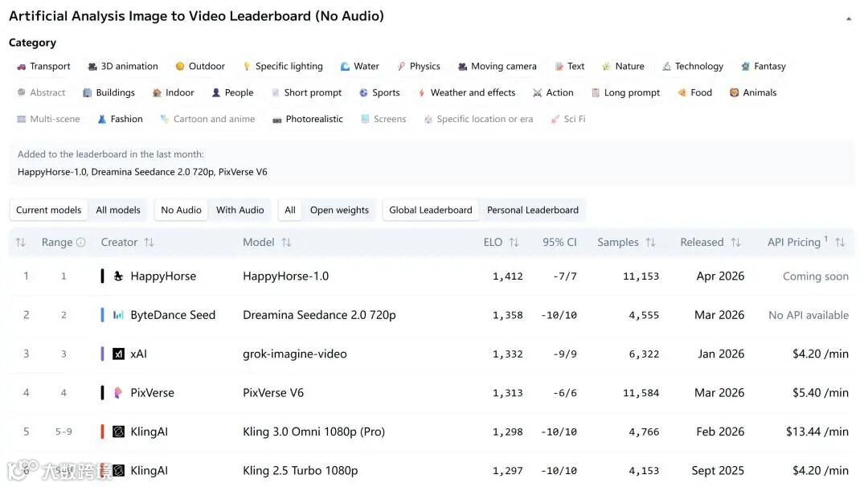The height and width of the screenshot is (487, 868).
Task: Click the Water category wave icon
Action: pyautogui.click(x=345, y=67)
